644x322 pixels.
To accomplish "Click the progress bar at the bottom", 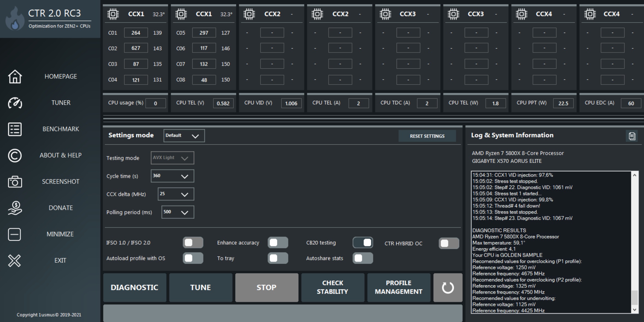I will coord(283,313).
